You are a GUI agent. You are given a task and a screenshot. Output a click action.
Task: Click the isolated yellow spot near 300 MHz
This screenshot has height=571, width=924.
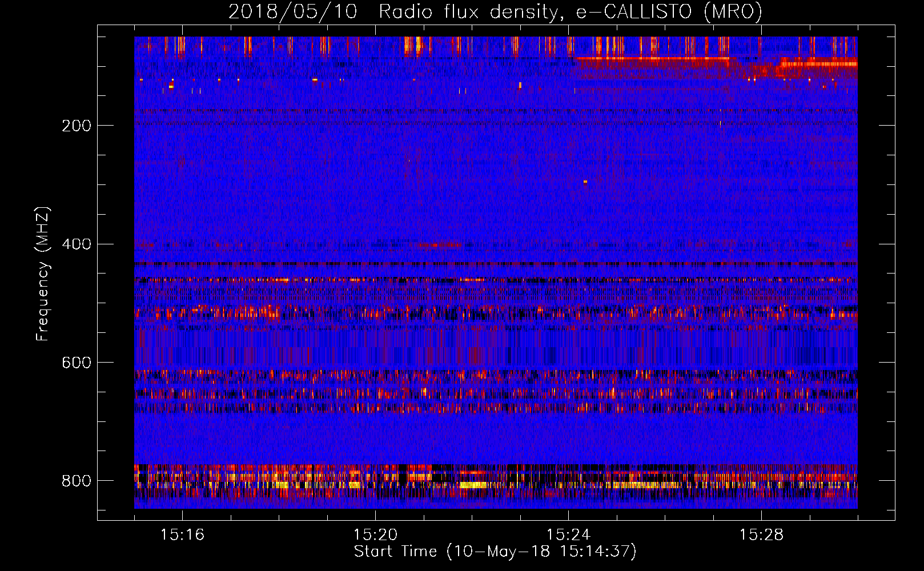click(x=585, y=182)
